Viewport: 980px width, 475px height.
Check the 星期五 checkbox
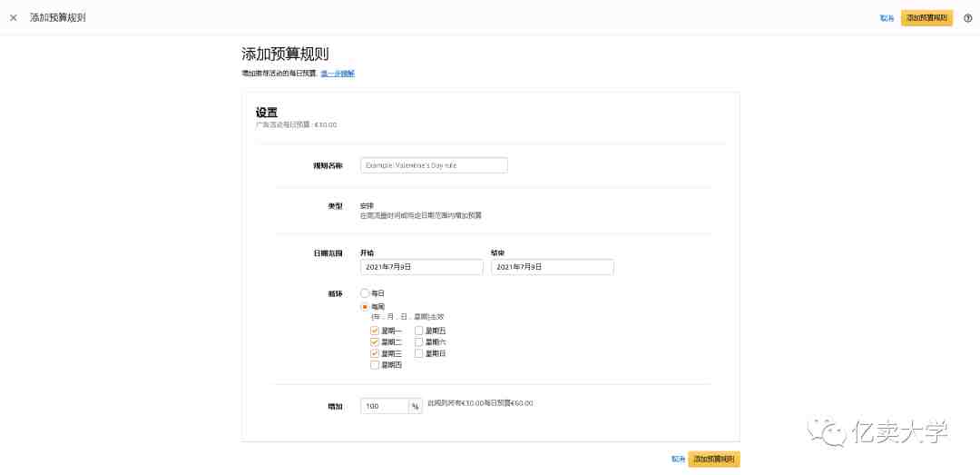coord(418,331)
